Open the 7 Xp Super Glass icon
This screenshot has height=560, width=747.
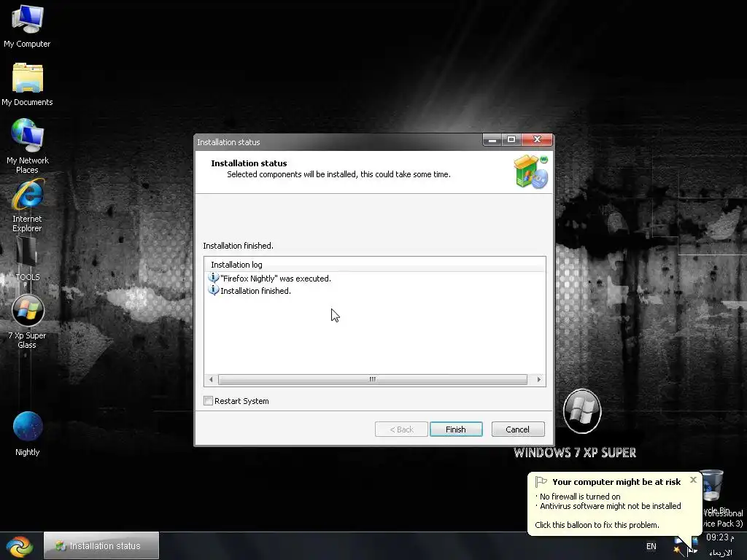pyautogui.click(x=28, y=310)
